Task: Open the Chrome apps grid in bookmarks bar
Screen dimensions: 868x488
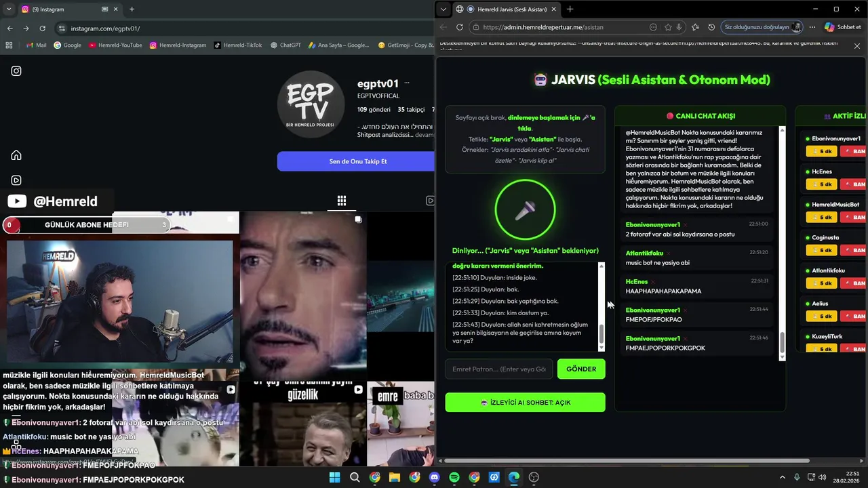Action: (x=9, y=45)
